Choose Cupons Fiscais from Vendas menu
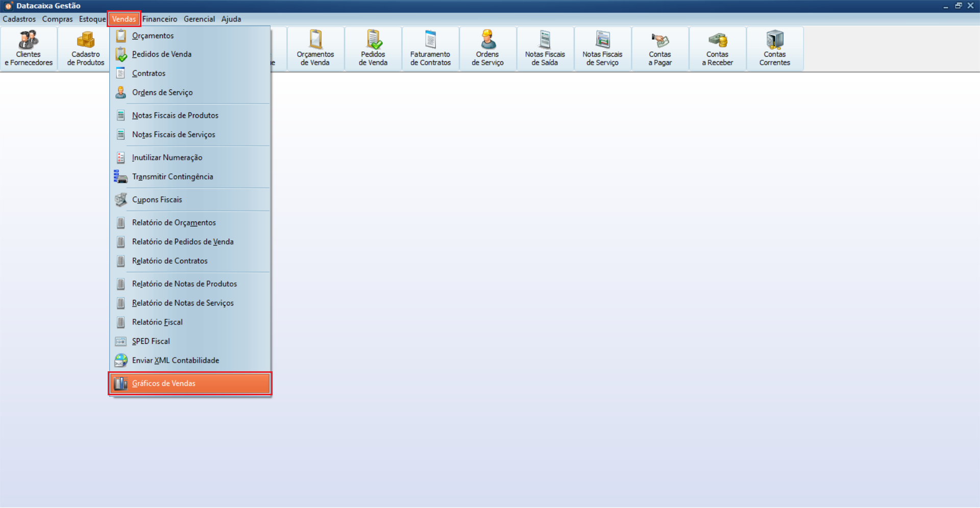The height and width of the screenshot is (508, 980). pos(157,200)
